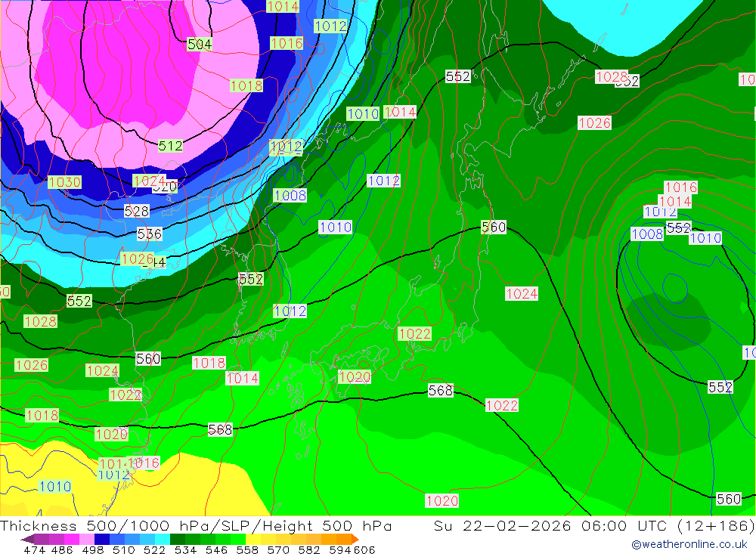
Task: Select the orange arrow at legend's right end
Action: click(x=355, y=539)
